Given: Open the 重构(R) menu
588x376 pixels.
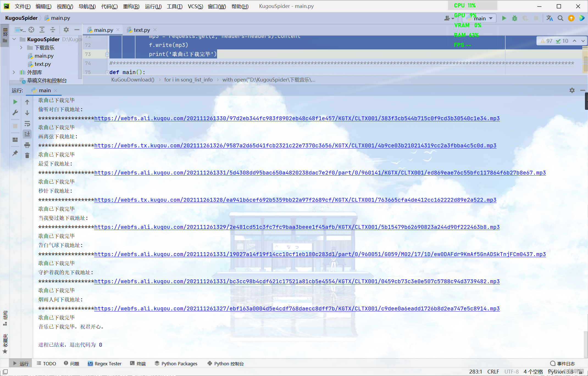Looking at the screenshot, I should pos(131,6).
